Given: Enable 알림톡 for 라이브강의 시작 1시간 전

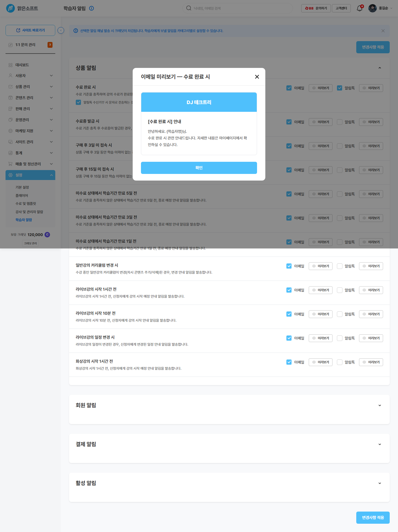Looking at the screenshot, I should tap(340, 290).
